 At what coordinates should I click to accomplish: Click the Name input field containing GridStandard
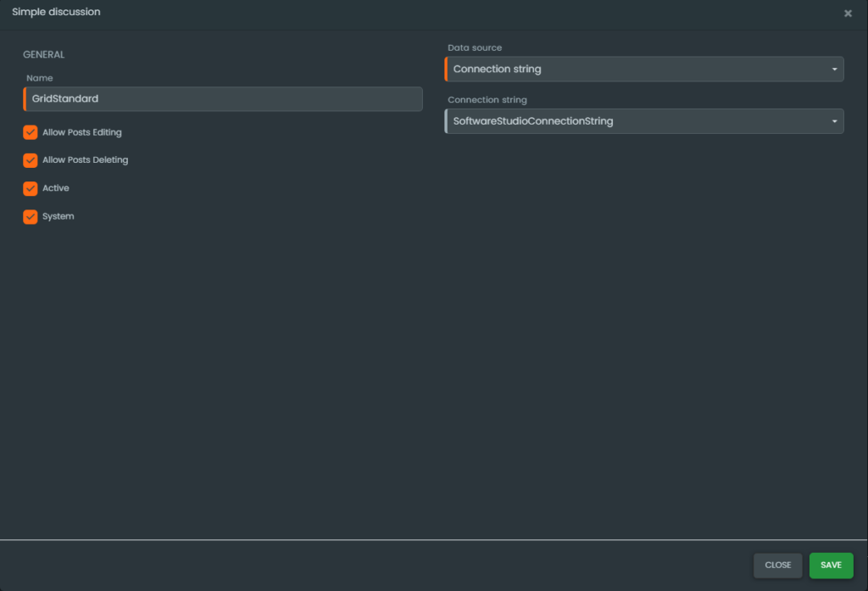(224, 99)
